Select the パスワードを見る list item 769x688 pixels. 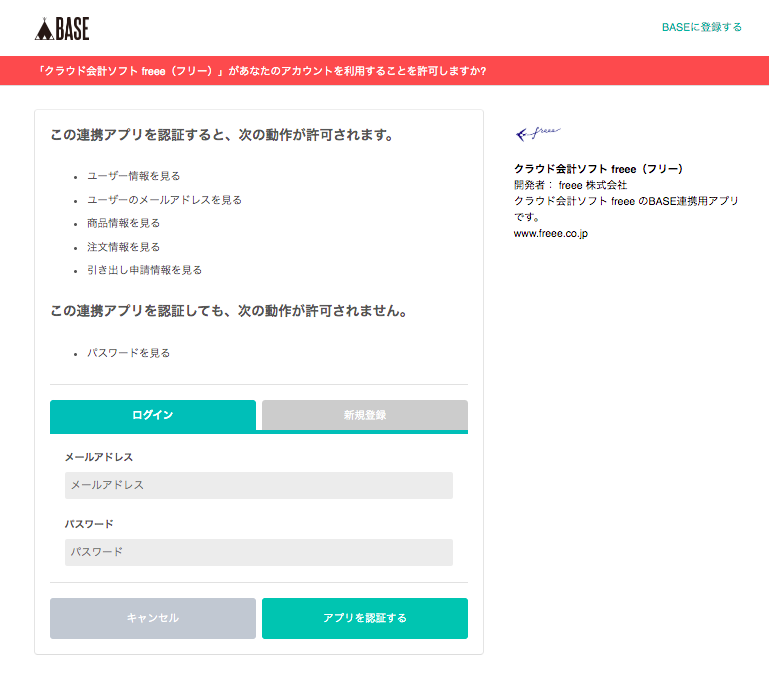coord(128,353)
